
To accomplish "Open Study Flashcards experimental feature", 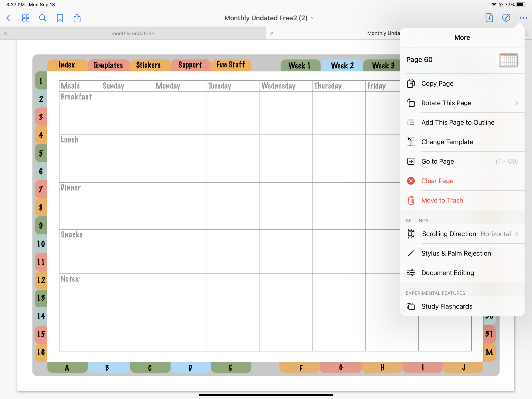I will point(447,306).
